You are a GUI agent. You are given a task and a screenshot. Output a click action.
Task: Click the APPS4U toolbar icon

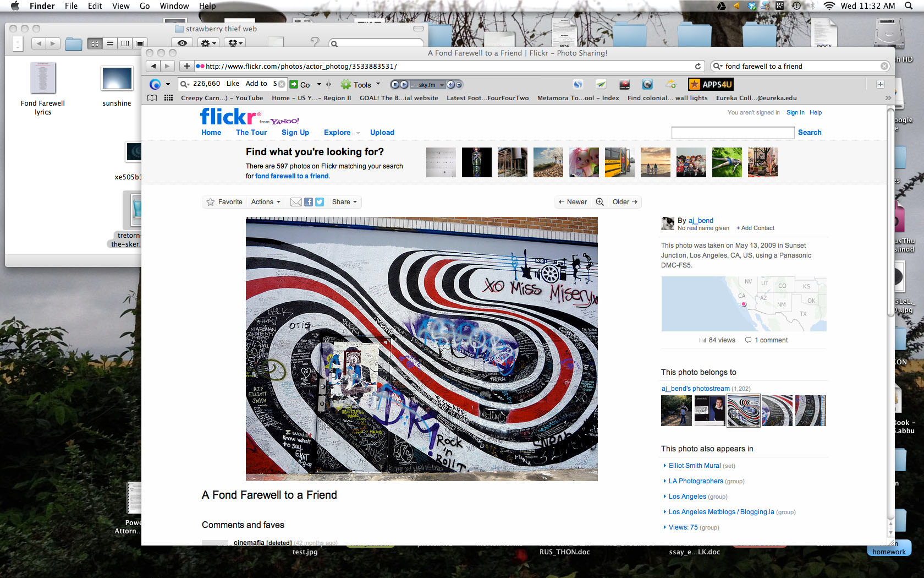711,84
